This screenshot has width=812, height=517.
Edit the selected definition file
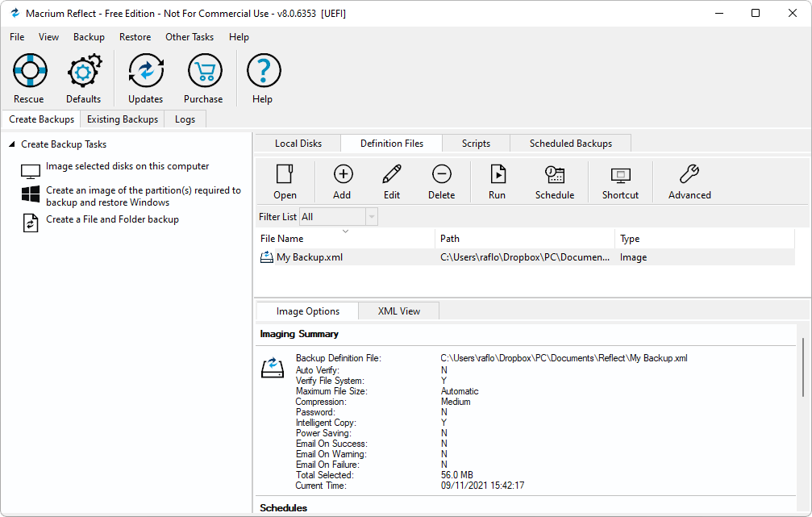click(391, 181)
